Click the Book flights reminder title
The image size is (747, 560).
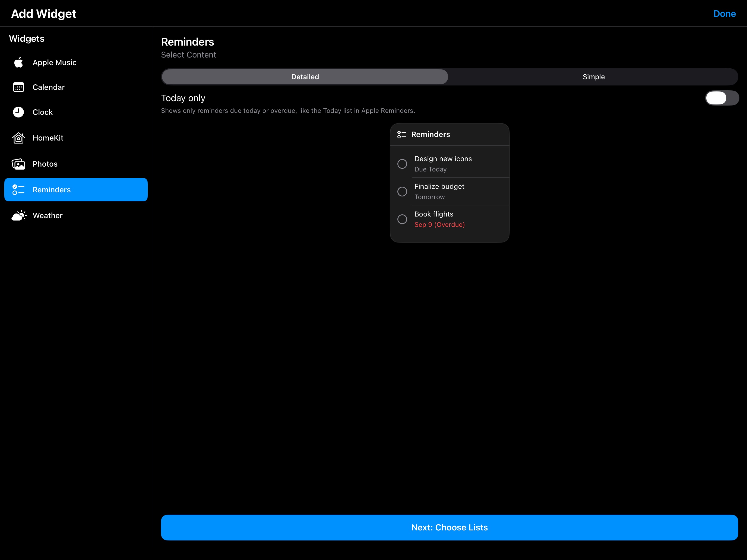pyautogui.click(x=434, y=214)
